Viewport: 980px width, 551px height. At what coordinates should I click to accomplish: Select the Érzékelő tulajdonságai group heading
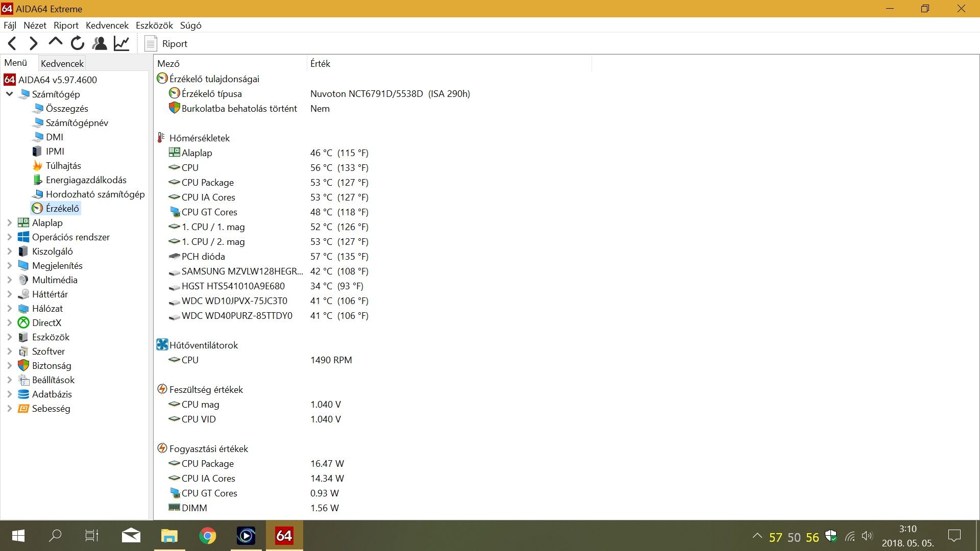point(208,79)
